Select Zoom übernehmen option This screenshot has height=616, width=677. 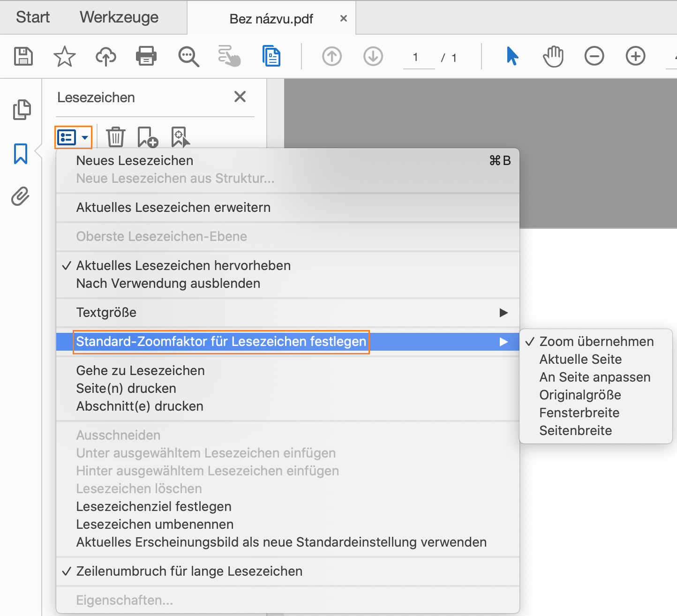tap(596, 341)
